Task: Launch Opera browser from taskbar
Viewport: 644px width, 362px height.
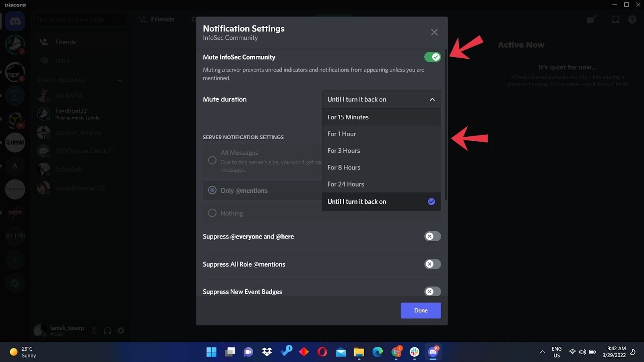Action: [322, 352]
